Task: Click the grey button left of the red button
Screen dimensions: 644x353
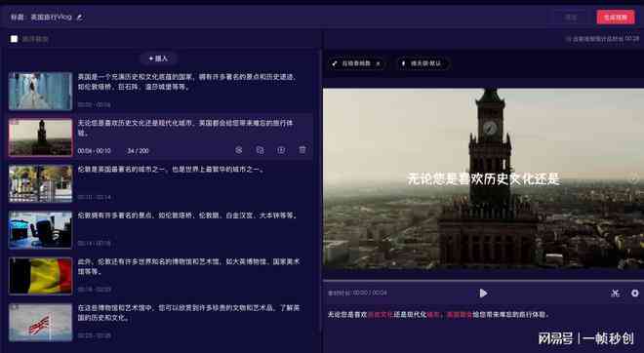Action: [x=571, y=18]
